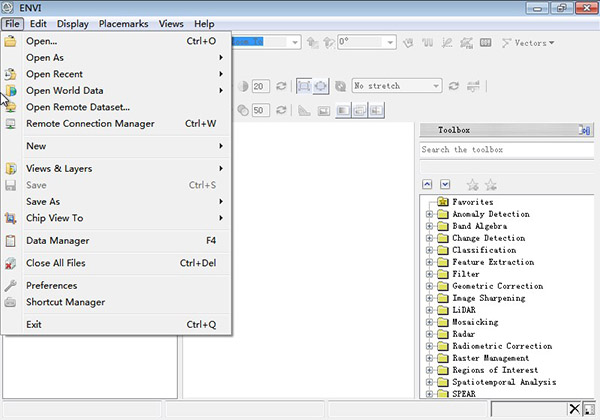600x420 pixels.
Task: Click the Open folder icon in File menu
Action: [10, 41]
